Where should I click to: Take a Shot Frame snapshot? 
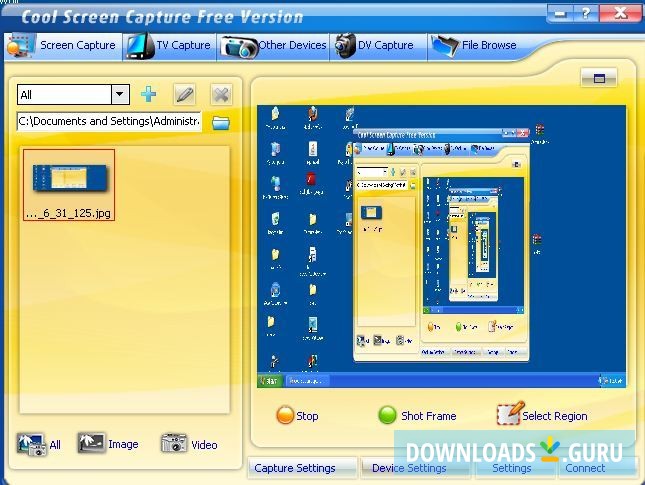tap(417, 415)
